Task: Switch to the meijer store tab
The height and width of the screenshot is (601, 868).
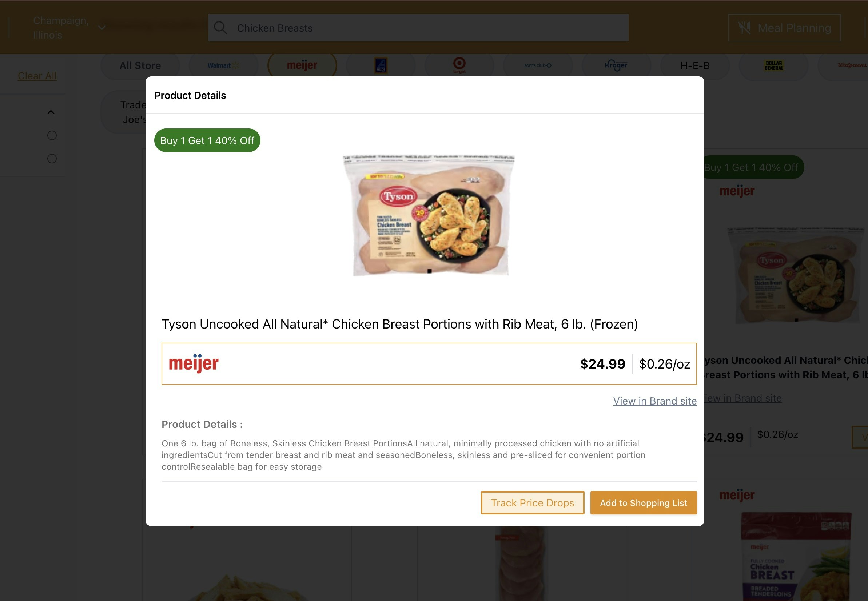Action: pyautogui.click(x=302, y=65)
